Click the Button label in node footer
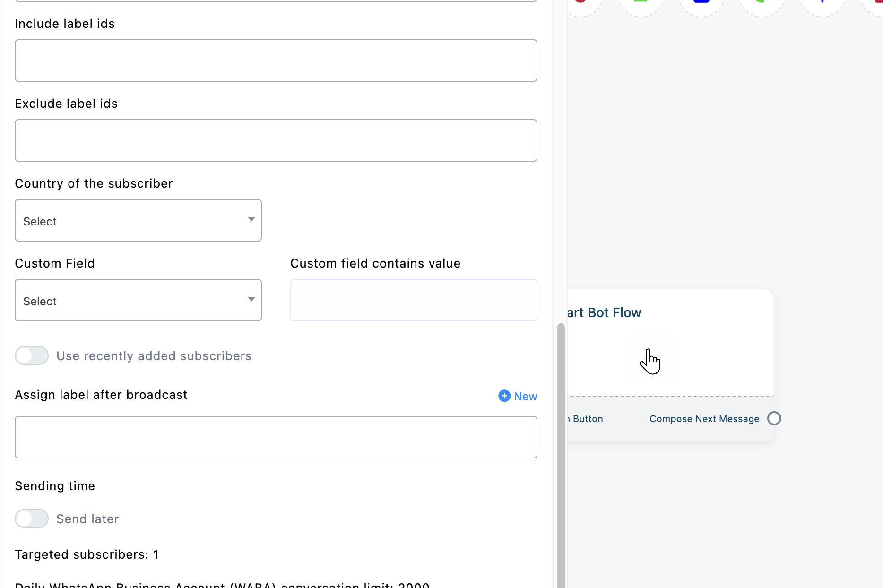 [x=587, y=419]
